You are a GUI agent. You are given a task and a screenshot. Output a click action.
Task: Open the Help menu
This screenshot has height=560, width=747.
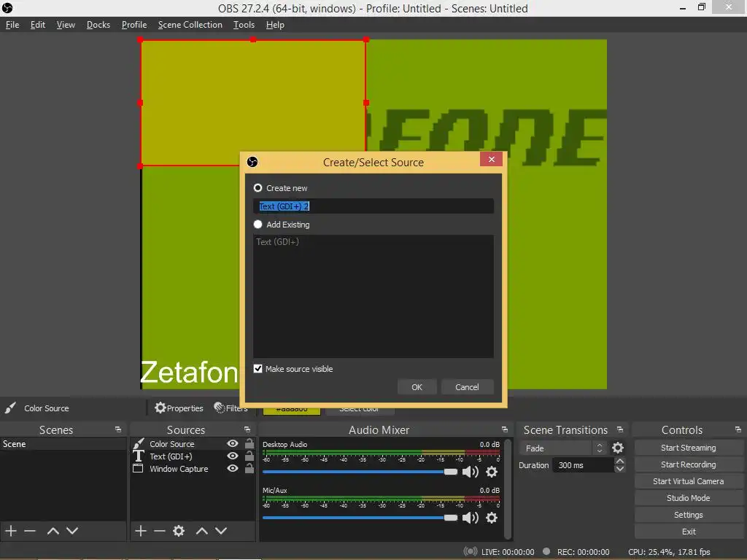[x=275, y=25]
